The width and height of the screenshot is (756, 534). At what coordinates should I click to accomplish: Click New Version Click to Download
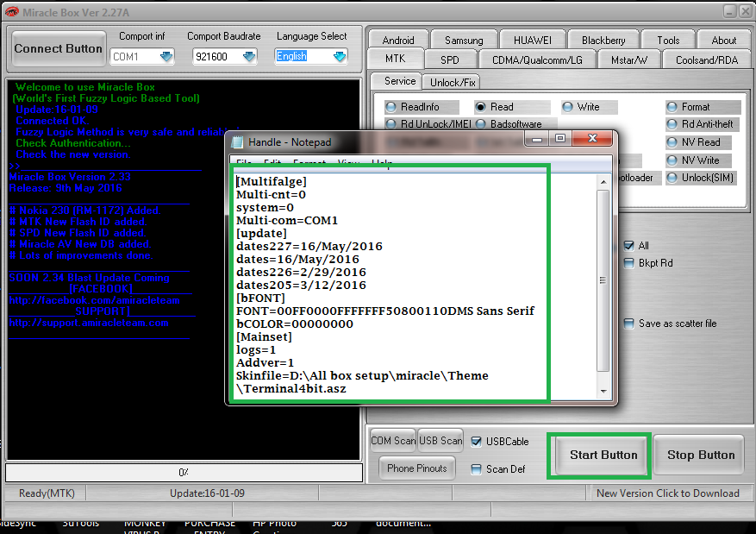click(668, 493)
